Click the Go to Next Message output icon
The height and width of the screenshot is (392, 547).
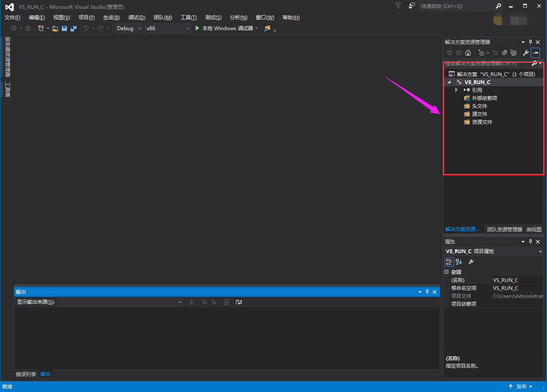[x=214, y=302]
